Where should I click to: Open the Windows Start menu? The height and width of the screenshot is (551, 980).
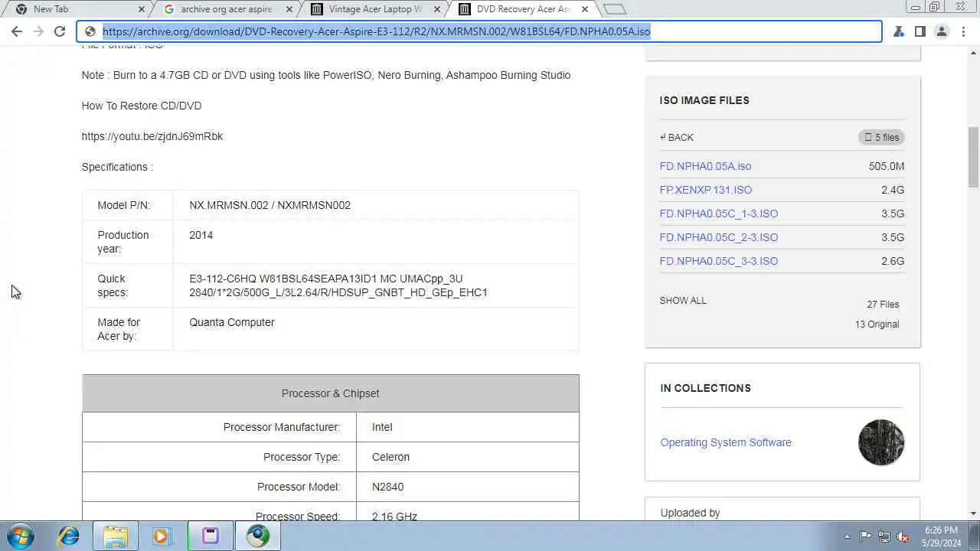coord(21,536)
